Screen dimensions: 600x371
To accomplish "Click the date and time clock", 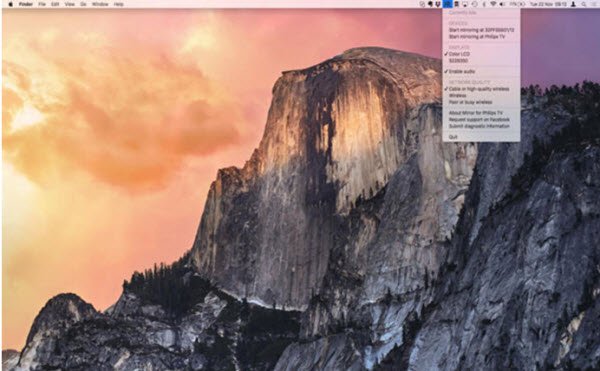I will (548, 4).
